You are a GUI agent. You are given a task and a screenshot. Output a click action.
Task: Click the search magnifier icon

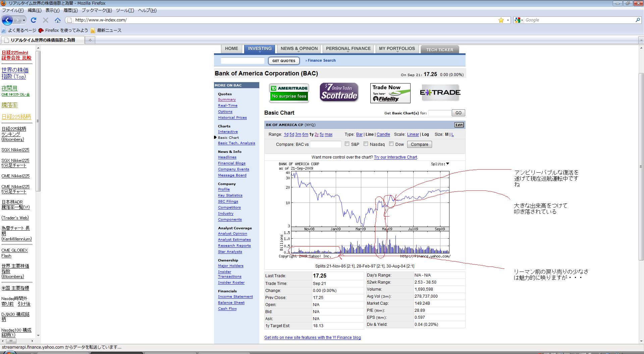(638, 20)
